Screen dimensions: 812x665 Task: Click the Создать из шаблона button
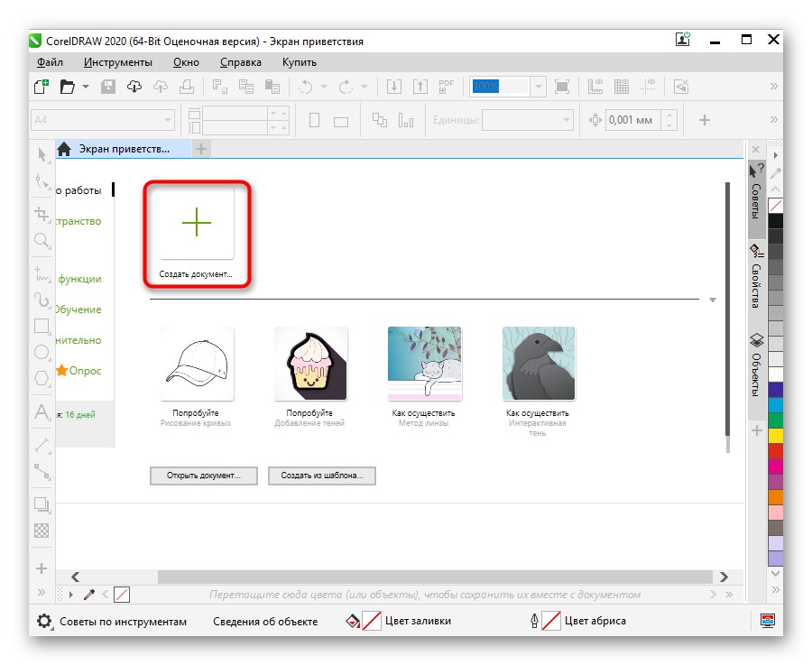point(321,476)
